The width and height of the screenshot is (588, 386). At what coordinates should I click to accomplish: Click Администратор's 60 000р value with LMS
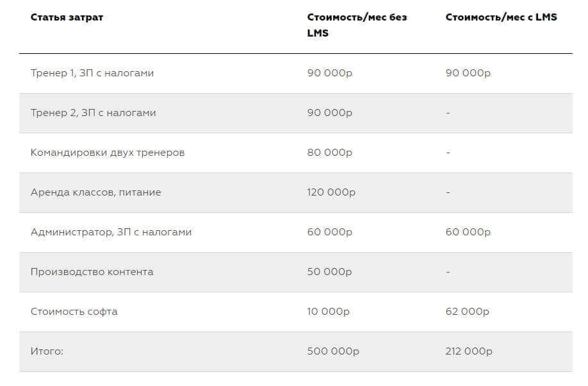[x=468, y=232]
